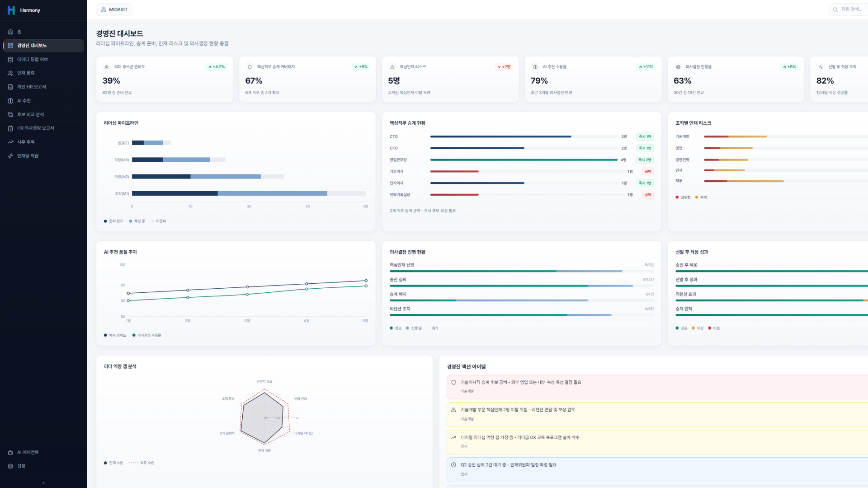Click the 핵심인재 리스크 warning icon
The width and height of the screenshot is (868, 488).
392,67
